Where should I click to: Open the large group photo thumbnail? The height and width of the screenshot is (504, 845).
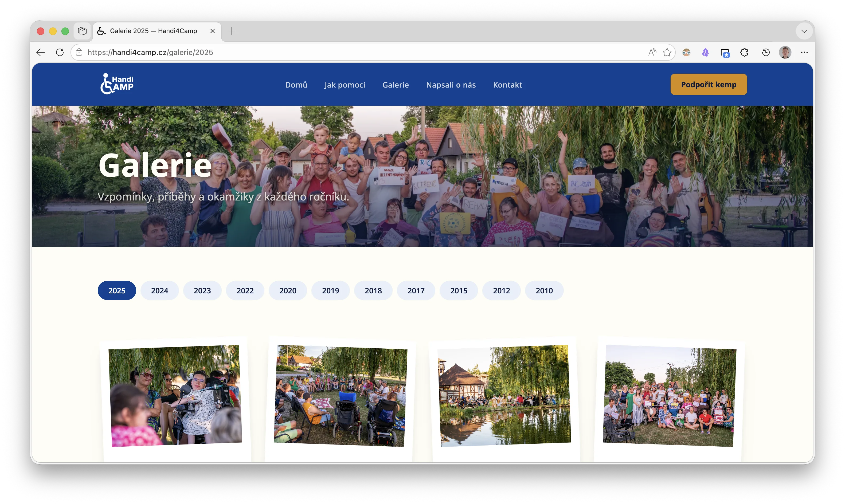pyautogui.click(x=669, y=396)
